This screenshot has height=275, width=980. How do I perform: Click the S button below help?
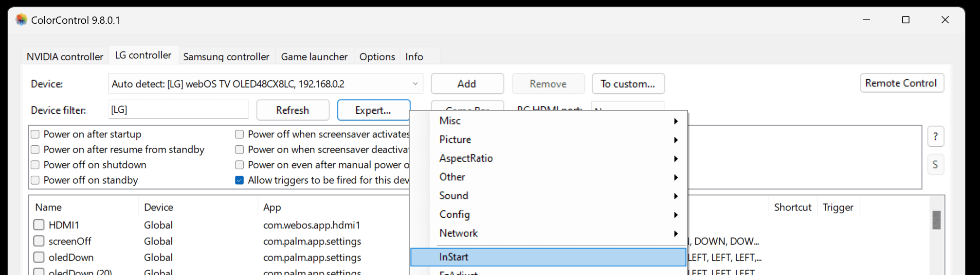(935, 165)
